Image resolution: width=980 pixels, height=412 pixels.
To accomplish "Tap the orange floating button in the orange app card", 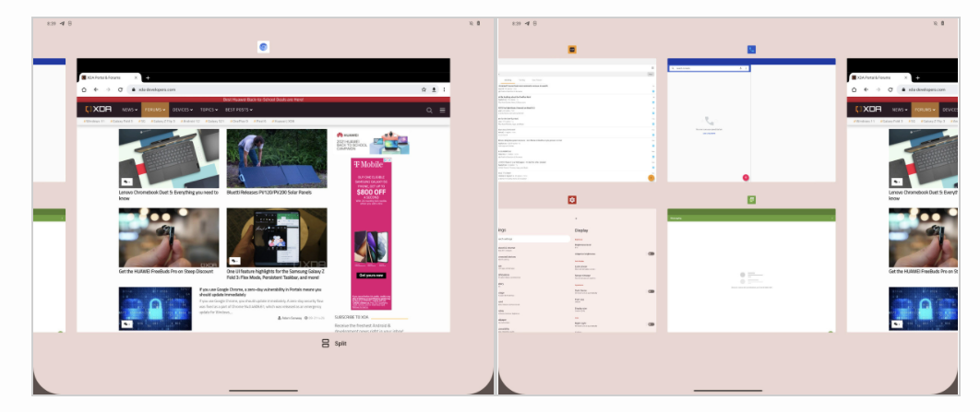I will [651, 178].
